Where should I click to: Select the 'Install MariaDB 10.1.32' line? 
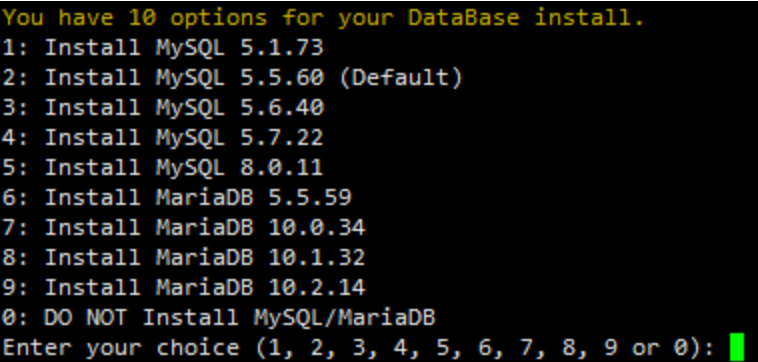click(x=184, y=258)
